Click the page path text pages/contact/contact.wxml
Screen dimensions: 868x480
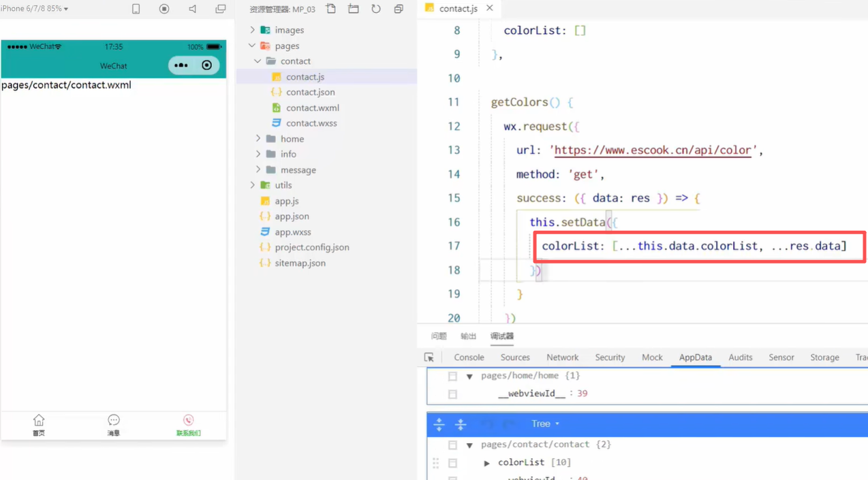(66, 85)
